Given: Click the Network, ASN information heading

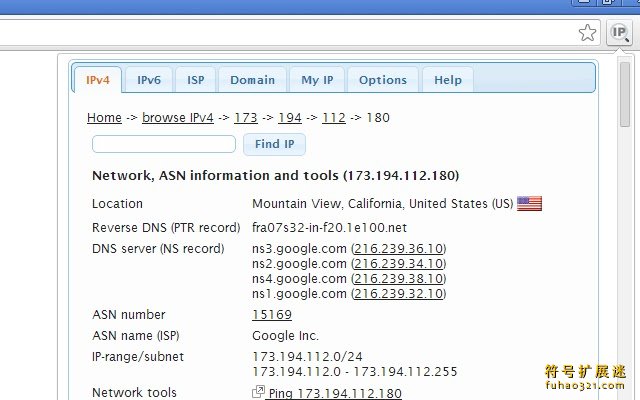Looking at the screenshot, I should tap(276, 176).
